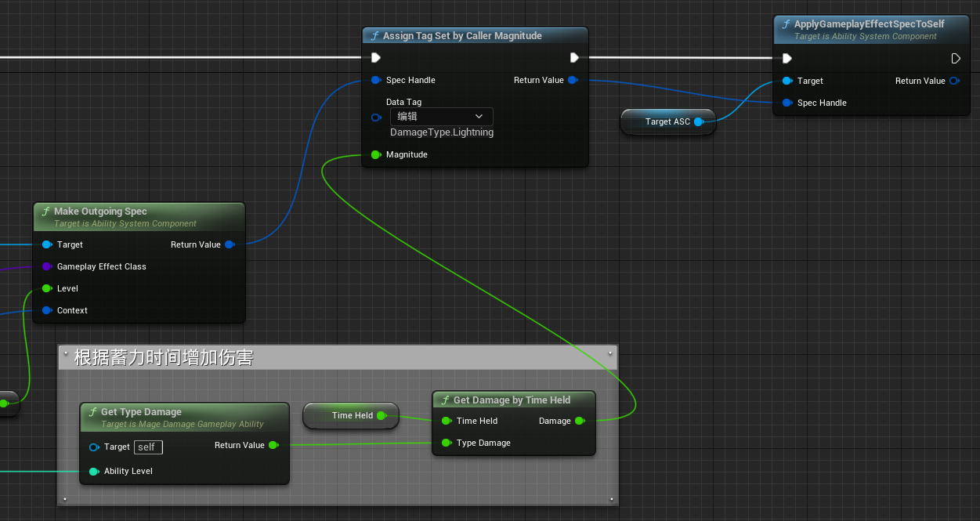The height and width of the screenshot is (521, 980).
Task: Click the DamageType.Lightning tag text
Action: (x=442, y=132)
